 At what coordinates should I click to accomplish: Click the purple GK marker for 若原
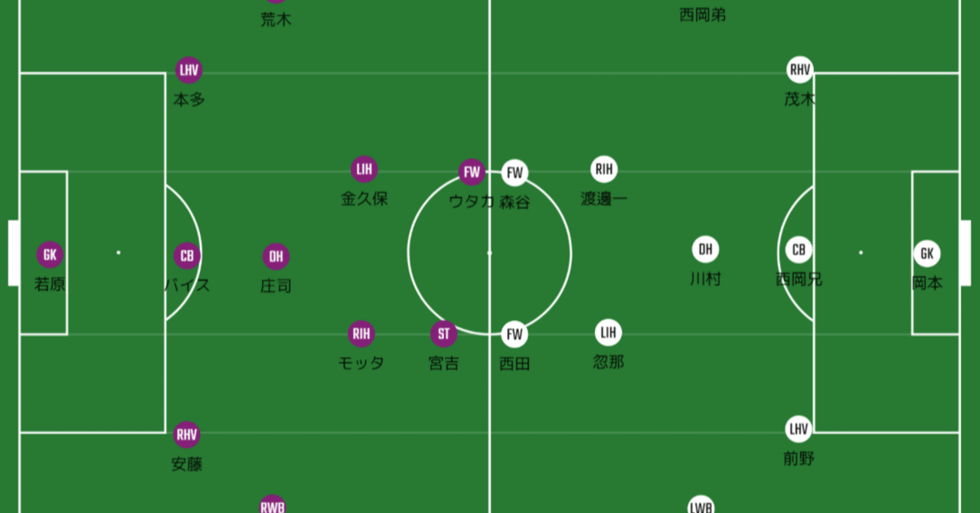[50, 255]
